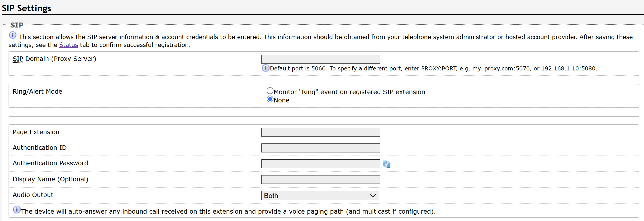
Task: Click the refresh icon beside Authentication Password
Action: [387, 164]
